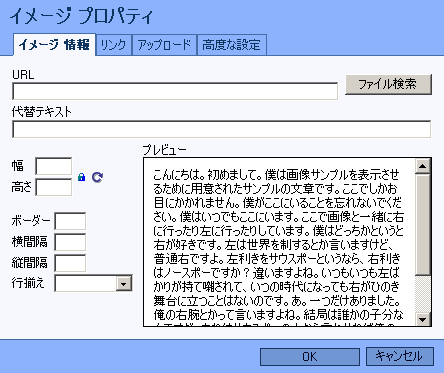Confirm with the OK button
This screenshot has height=373, width=444.
click(310, 357)
